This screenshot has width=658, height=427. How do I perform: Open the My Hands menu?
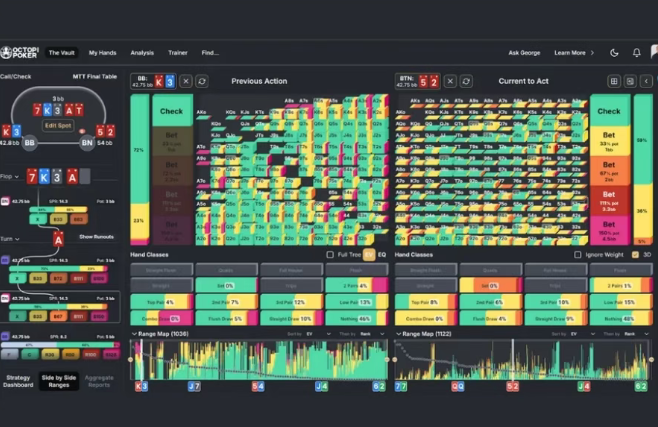coord(103,53)
